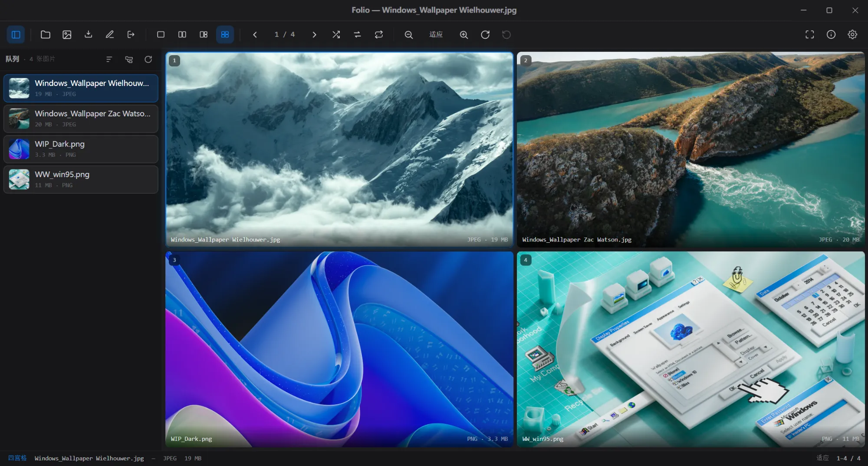Viewport: 868px width, 466px height.
Task: Click blue swirl image in grid cell 3
Action: click(339, 349)
